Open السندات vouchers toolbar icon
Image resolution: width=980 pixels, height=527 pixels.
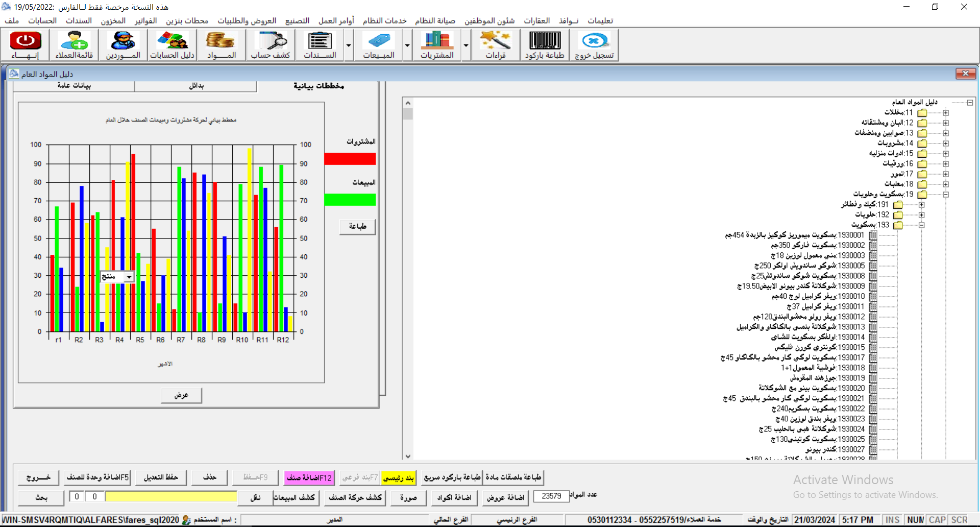[x=320, y=45]
